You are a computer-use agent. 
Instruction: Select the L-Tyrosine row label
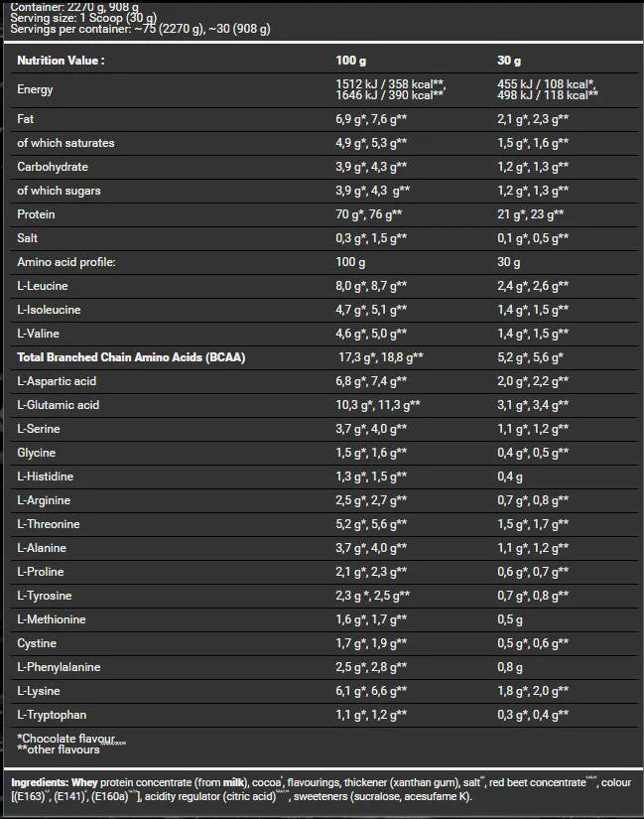pos(46,596)
